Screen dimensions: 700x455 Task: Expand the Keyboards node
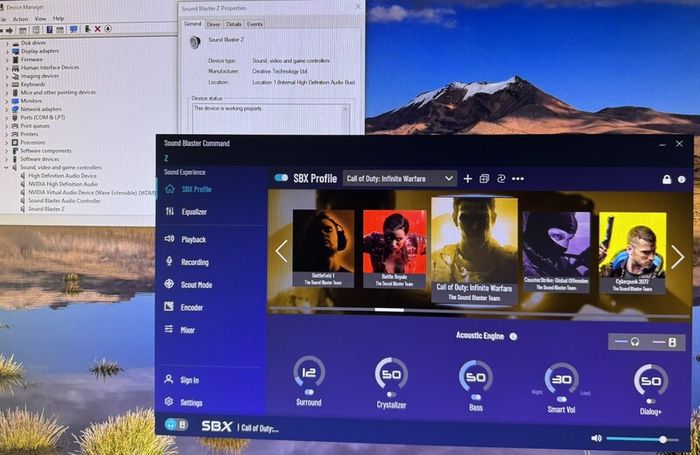point(6,85)
